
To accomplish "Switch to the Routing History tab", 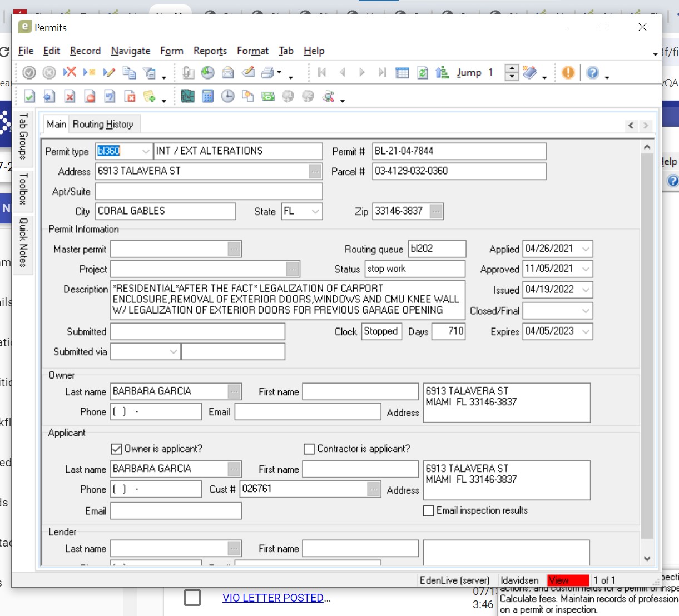I will [103, 124].
